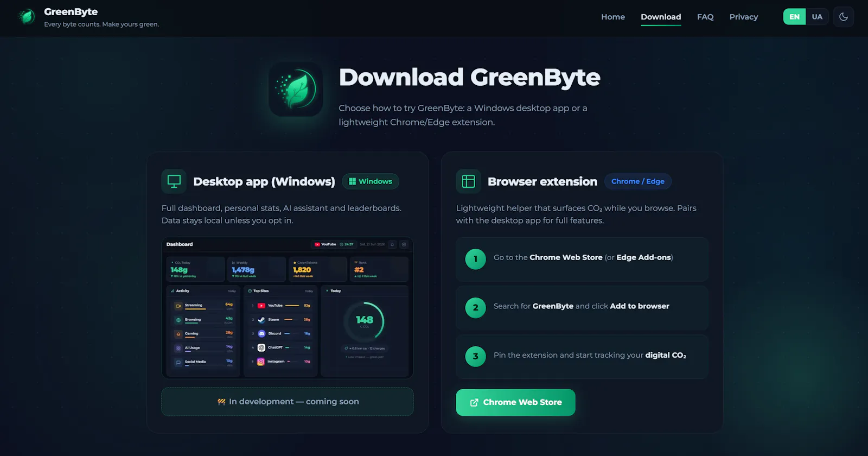
Task: Click the desktop monitor icon beside Desktop app
Action: point(174,181)
